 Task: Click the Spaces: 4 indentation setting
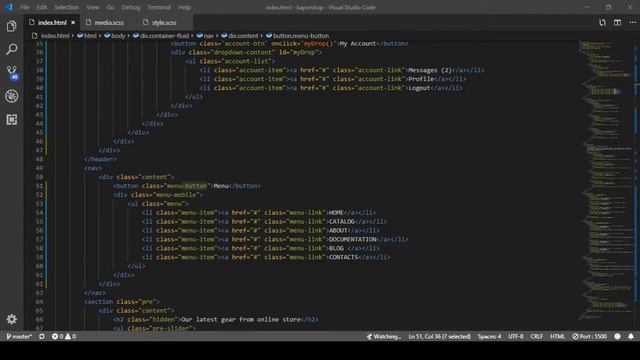pos(489,336)
